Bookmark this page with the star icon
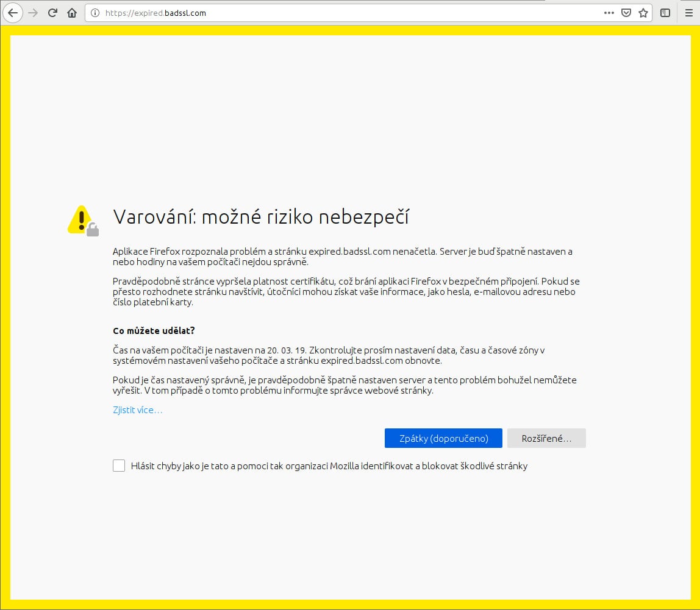700x610 pixels. [644, 12]
